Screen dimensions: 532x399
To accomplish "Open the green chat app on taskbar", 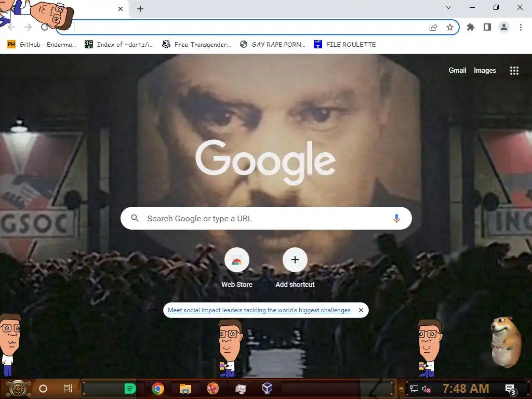I will [x=130, y=389].
